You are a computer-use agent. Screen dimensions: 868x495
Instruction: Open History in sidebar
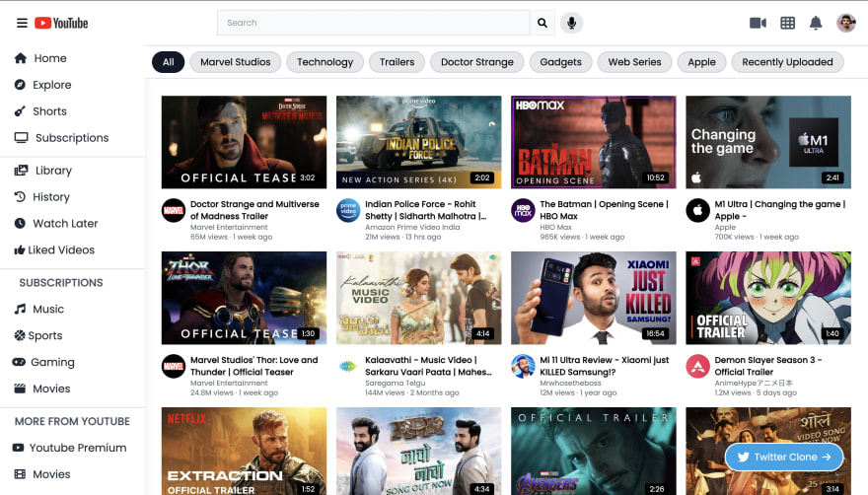[42, 197]
